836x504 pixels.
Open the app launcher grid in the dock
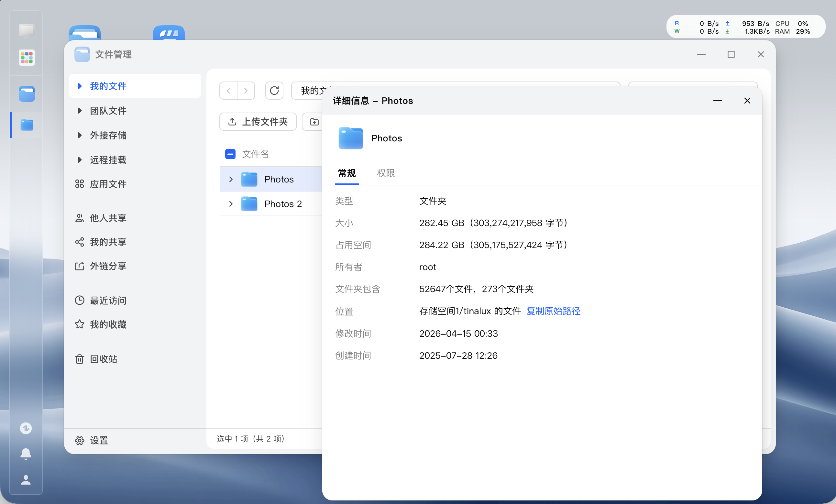click(x=26, y=57)
